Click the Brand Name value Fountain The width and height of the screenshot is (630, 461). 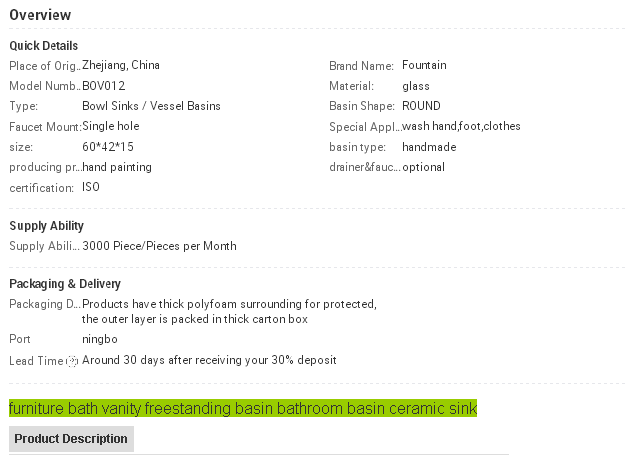tap(424, 66)
